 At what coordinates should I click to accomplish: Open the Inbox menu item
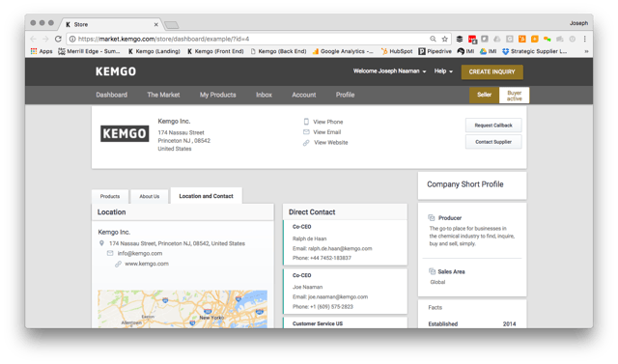pyautogui.click(x=264, y=95)
